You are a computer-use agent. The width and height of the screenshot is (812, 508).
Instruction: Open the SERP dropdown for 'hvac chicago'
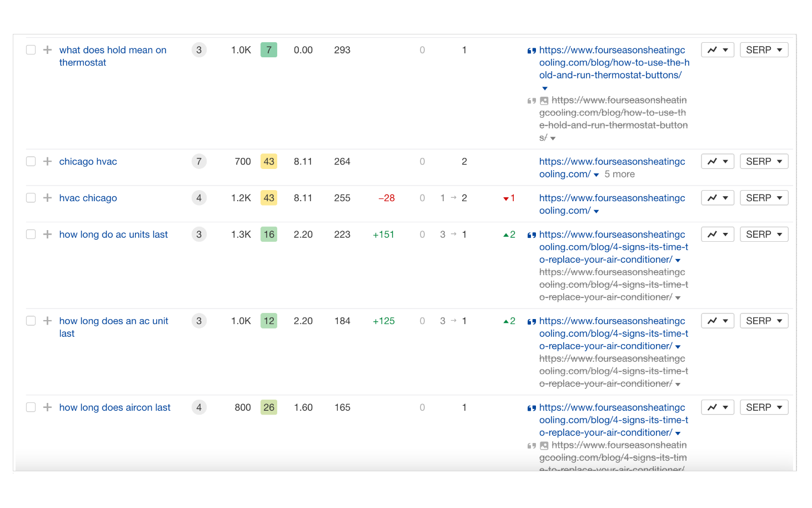click(764, 198)
